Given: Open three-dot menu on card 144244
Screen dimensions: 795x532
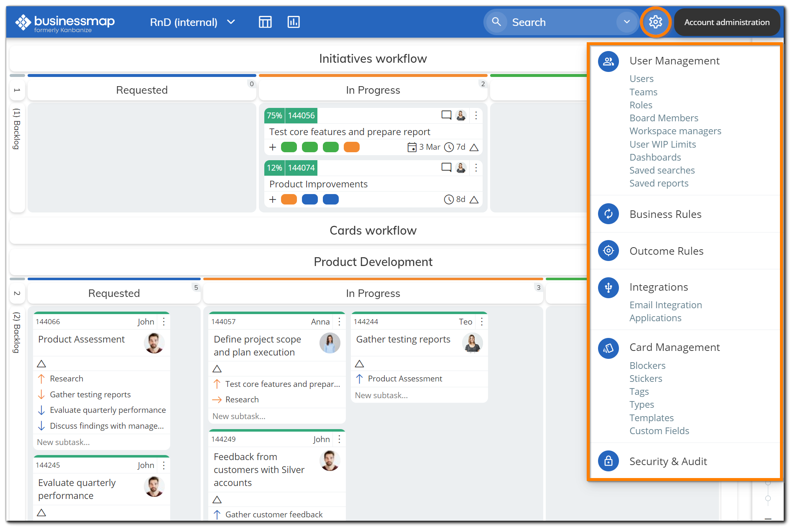Looking at the screenshot, I should coord(482,321).
